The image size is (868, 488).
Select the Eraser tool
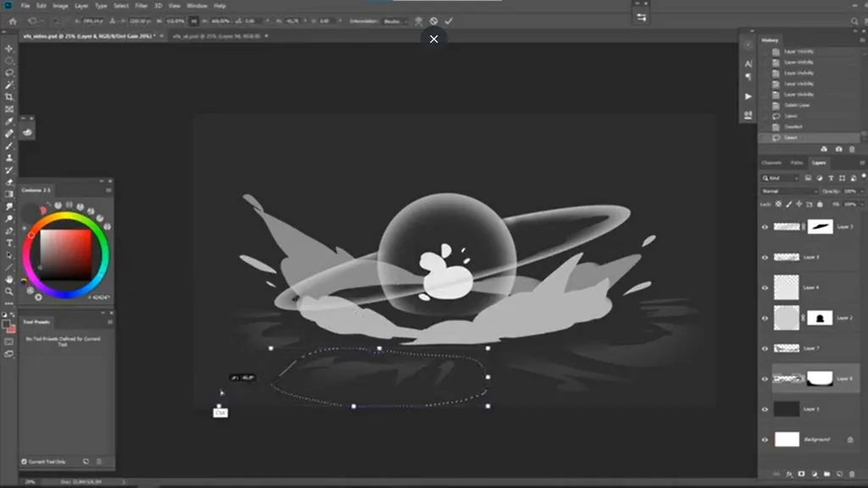(x=8, y=182)
